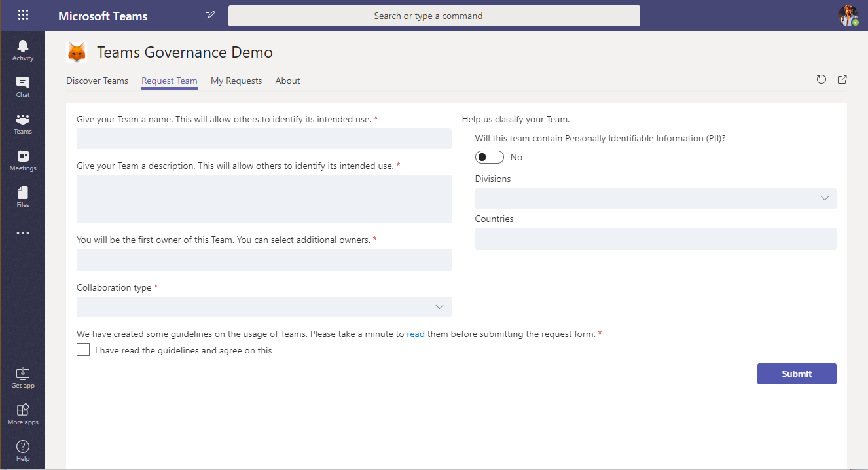Show more apps via ellipsis icon
868x470 pixels.
pyautogui.click(x=23, y=233)
